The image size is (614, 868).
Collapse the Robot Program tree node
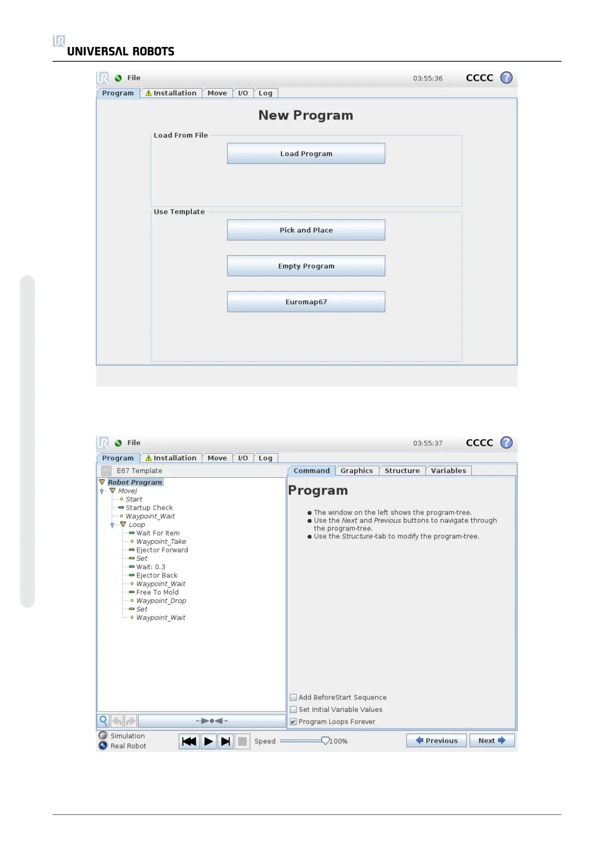(x=102, y=482)
